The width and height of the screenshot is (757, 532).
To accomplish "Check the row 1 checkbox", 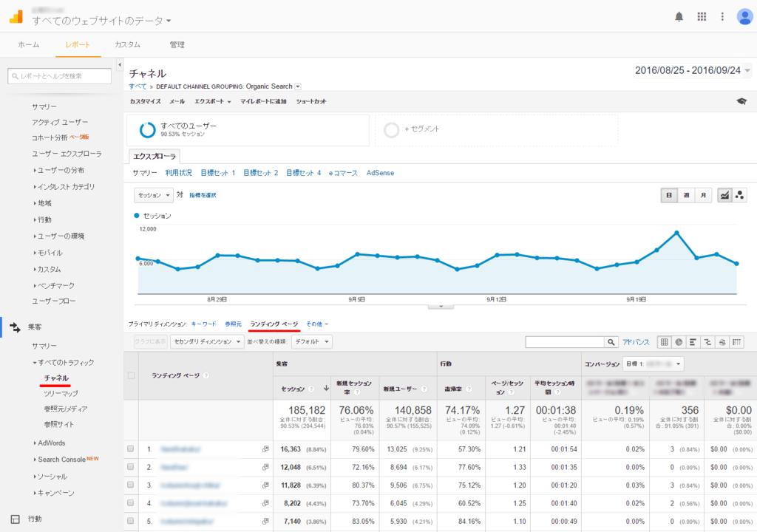I will [130, 449].
